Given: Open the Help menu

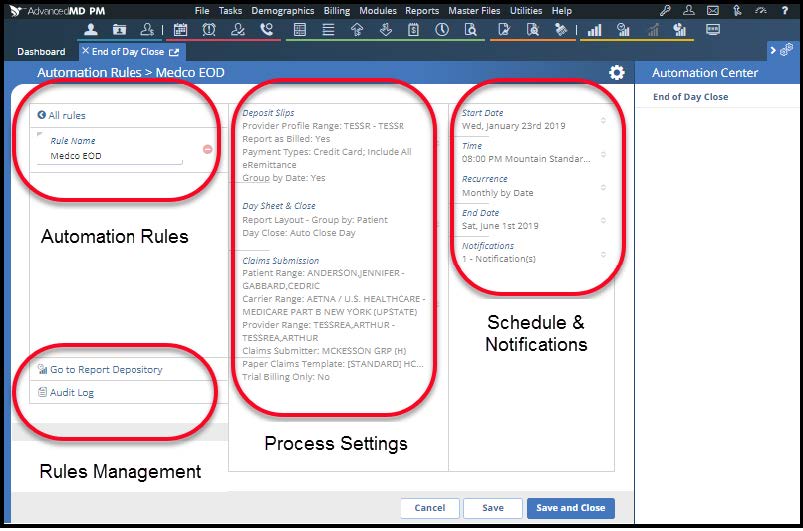Looking at the screenshot, I should 562,11.
